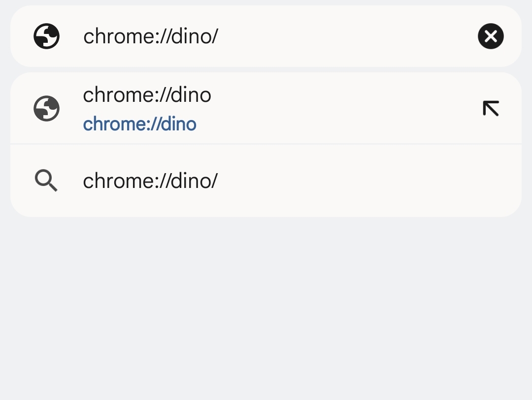The width and height of the screenshot is (532, 400).
Task: Copy the suggestion into the box via the up-left arrow
Action: point(491,108)
